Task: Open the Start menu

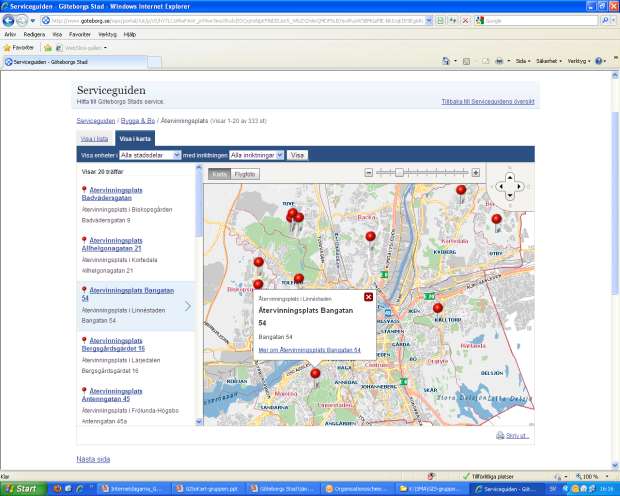Action: click(23, 489)
